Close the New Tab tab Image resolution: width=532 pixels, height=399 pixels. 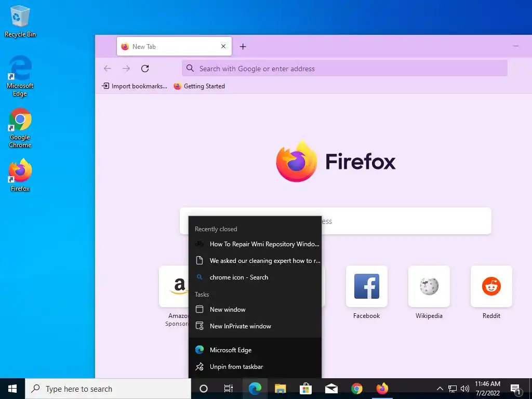223,46
